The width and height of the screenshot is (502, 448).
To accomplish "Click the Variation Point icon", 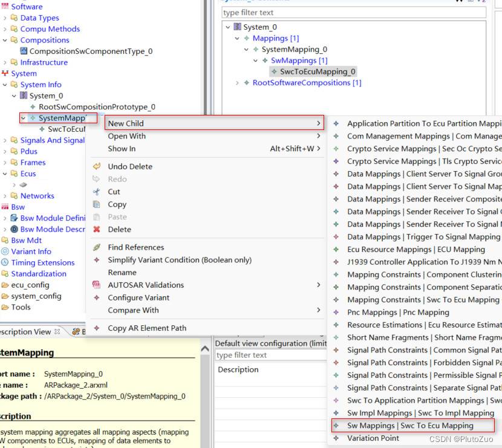I will click(336, 438).
